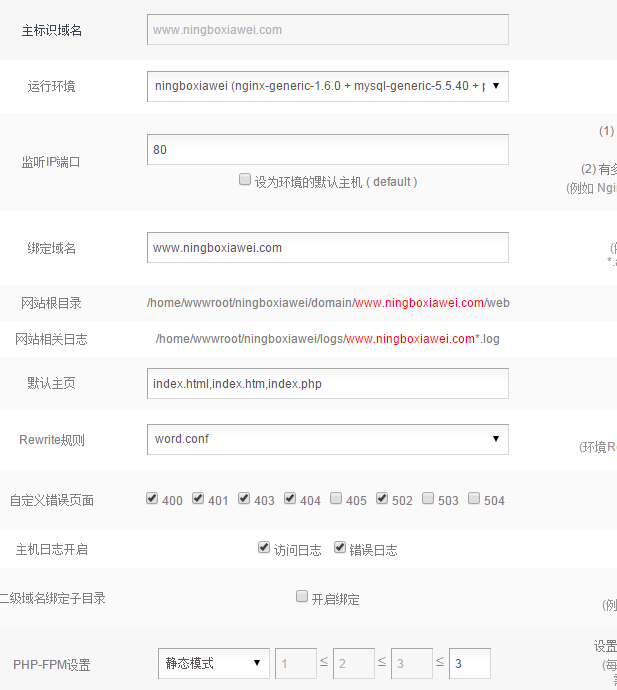617x690 pixels.
Task: Check the 503 error page checkbox
Action: [428, 499]
